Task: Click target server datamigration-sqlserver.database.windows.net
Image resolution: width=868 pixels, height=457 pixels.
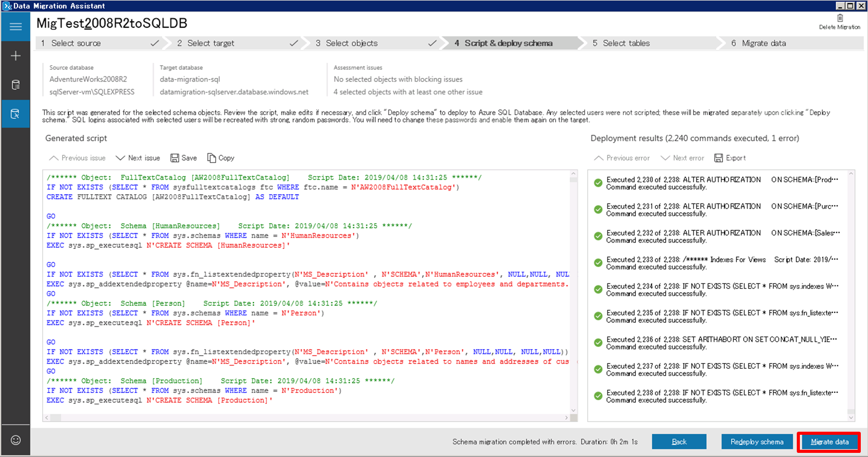Action: 234,92
